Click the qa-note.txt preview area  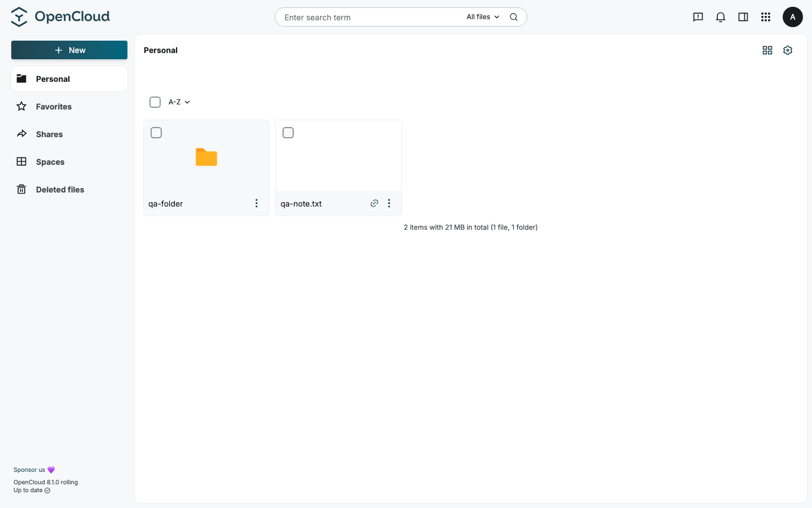click(338, 156)
